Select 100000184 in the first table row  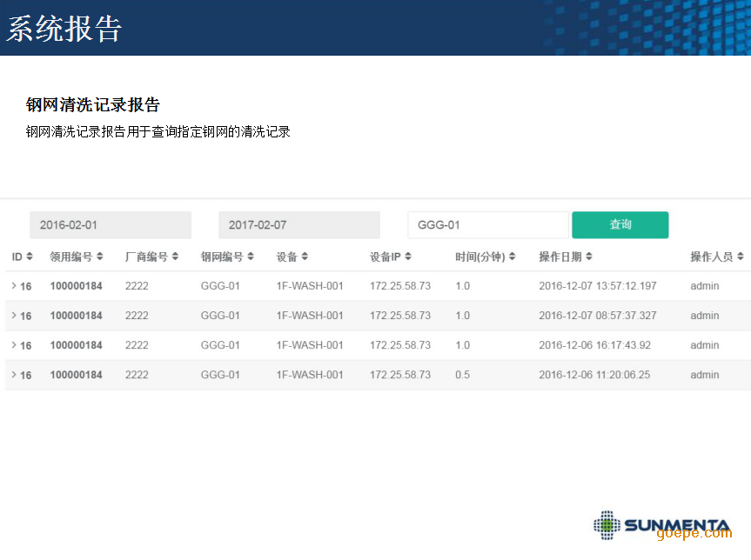76,286
